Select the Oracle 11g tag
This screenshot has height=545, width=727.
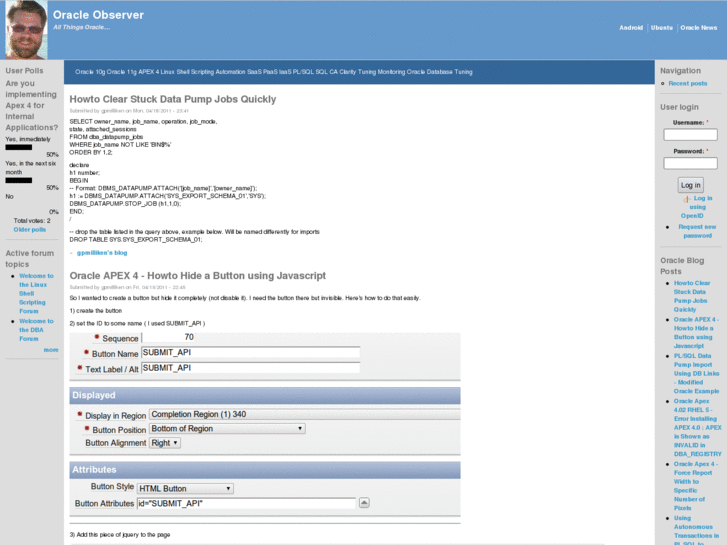[122, 72]
